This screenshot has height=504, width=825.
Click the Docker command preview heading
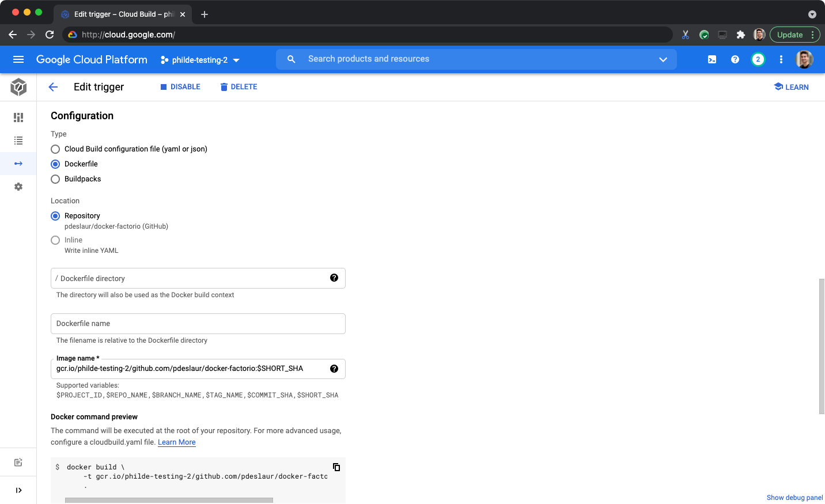(94, 417)
